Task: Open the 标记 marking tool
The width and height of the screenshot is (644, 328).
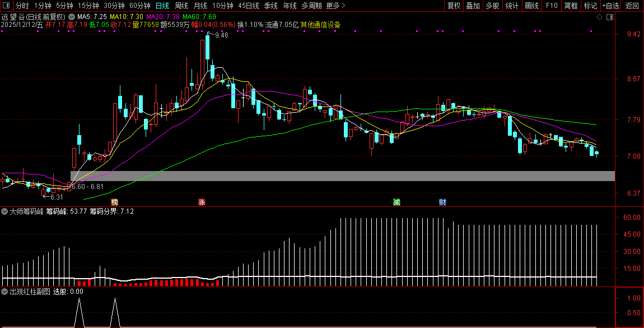Action: pyautogui.click(x=590, y=6)
